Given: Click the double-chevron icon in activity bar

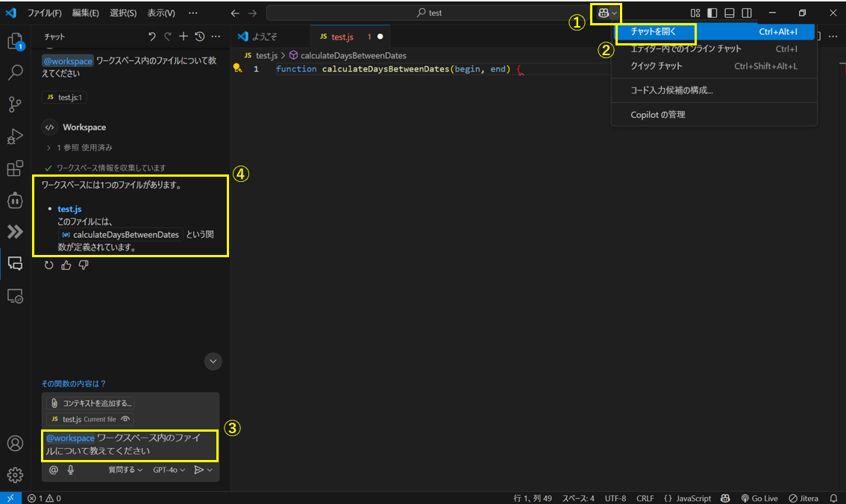Looking at the screenshot, I should 15,232.
